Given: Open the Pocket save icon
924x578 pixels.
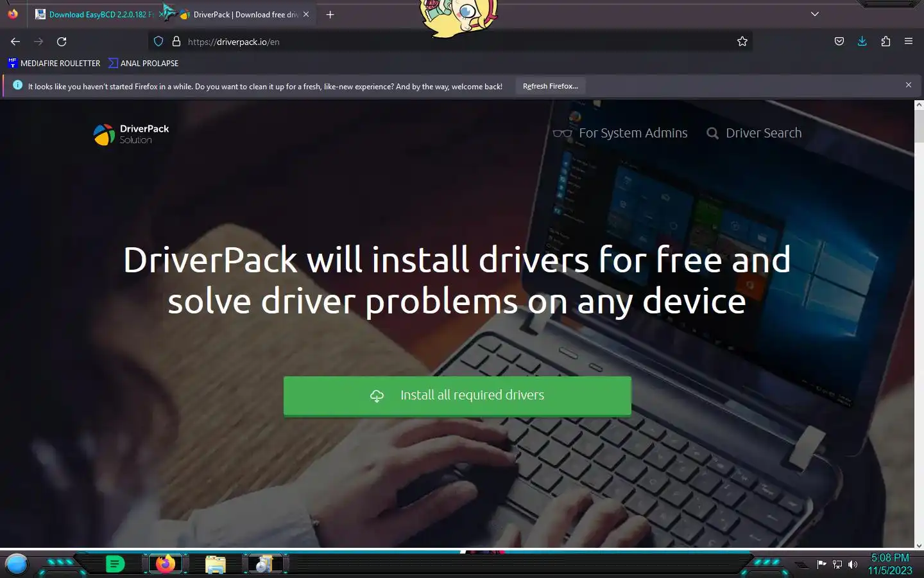Looking at the screenshot, I should (839, 42).
